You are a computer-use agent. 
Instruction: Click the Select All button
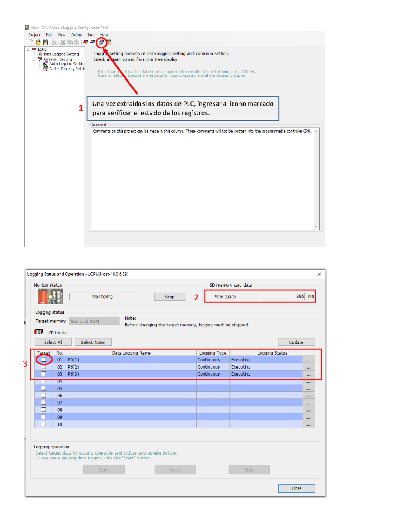tap(53, 342)
